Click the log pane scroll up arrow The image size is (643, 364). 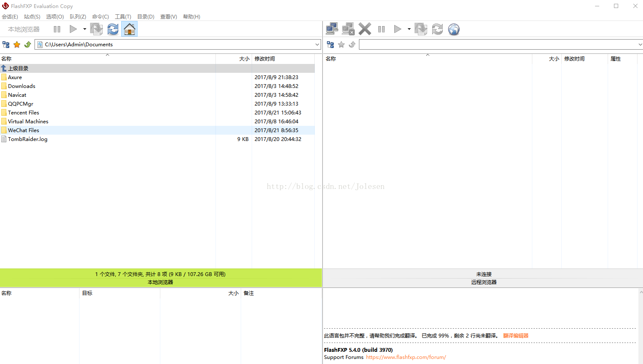(x=640, y=292)
